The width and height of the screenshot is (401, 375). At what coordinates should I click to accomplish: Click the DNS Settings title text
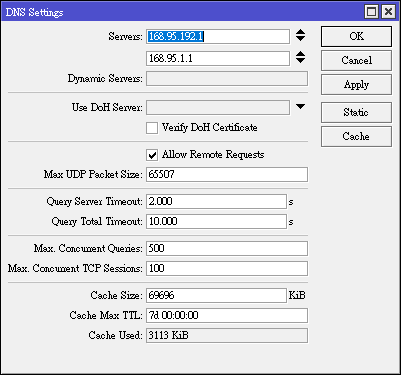34,12
